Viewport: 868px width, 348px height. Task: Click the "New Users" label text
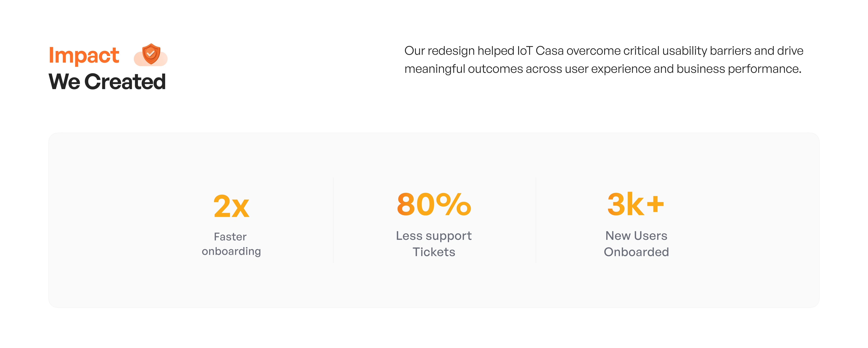point(636,236)
